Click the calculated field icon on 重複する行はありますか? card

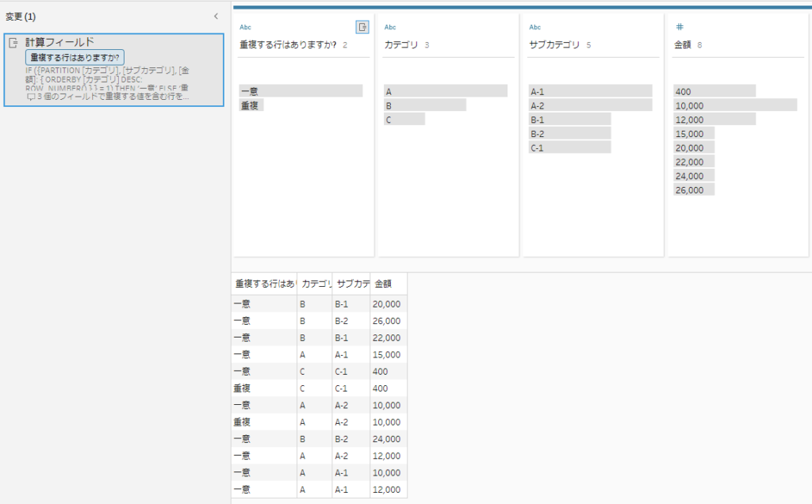[x=363, y=26]
